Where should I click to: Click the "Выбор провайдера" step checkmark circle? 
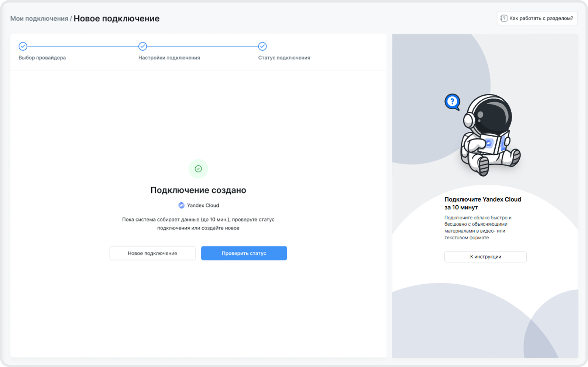23,46
